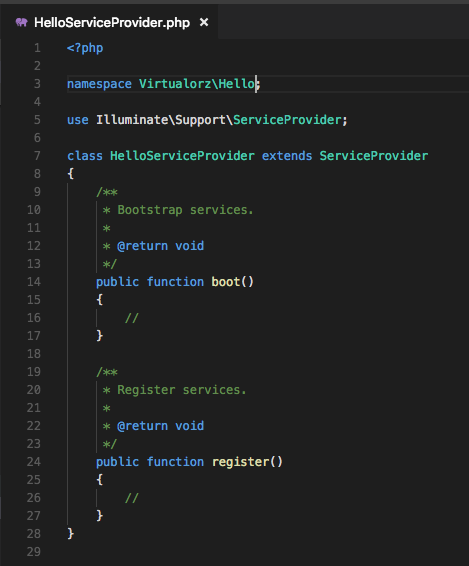Close the HelloServiceProvider.php tab
469x566 pixels.
(x=204, y=22)
